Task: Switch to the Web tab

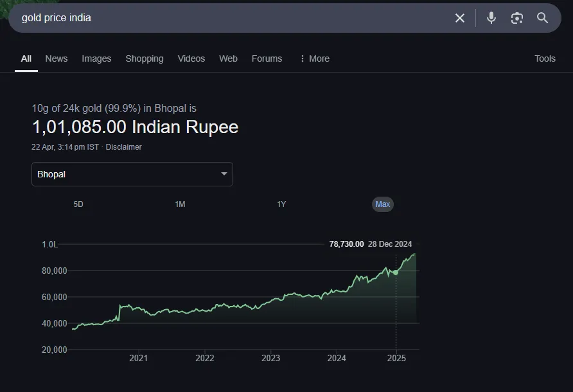Action: 229,58
